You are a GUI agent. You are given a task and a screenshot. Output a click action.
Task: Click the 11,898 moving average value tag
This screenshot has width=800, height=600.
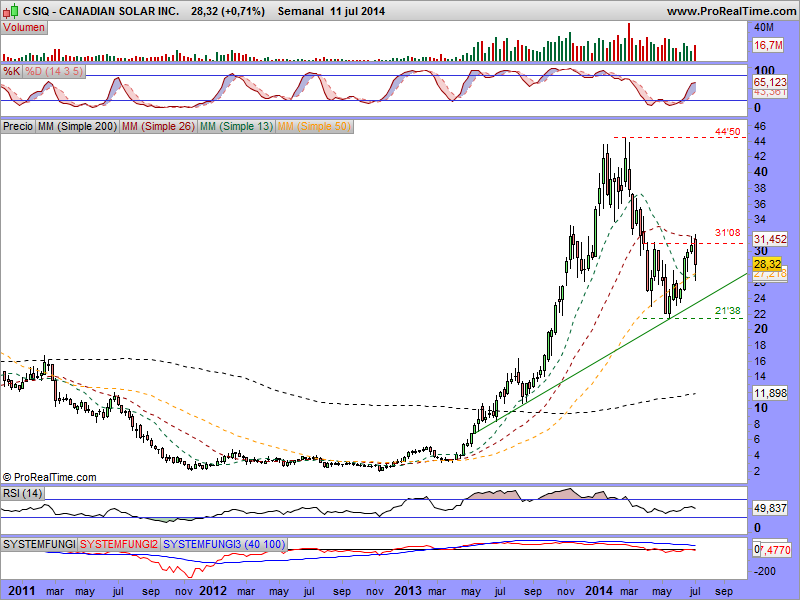point(770,393)
